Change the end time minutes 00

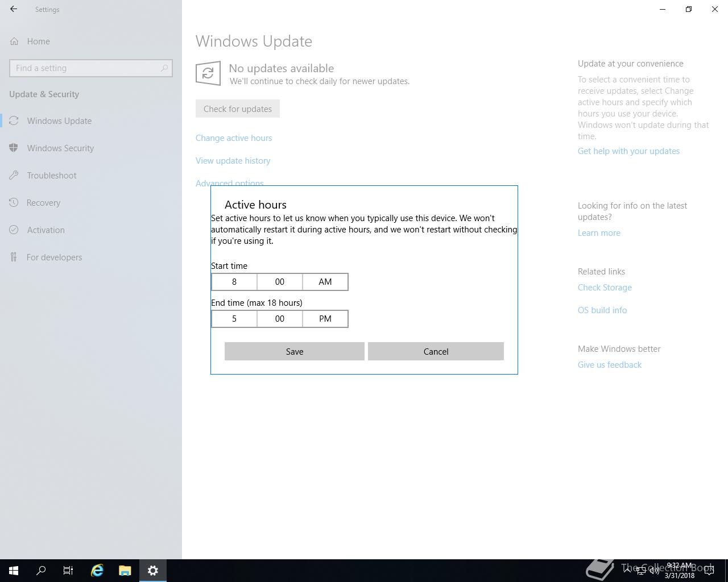click(x=280, y=319)
